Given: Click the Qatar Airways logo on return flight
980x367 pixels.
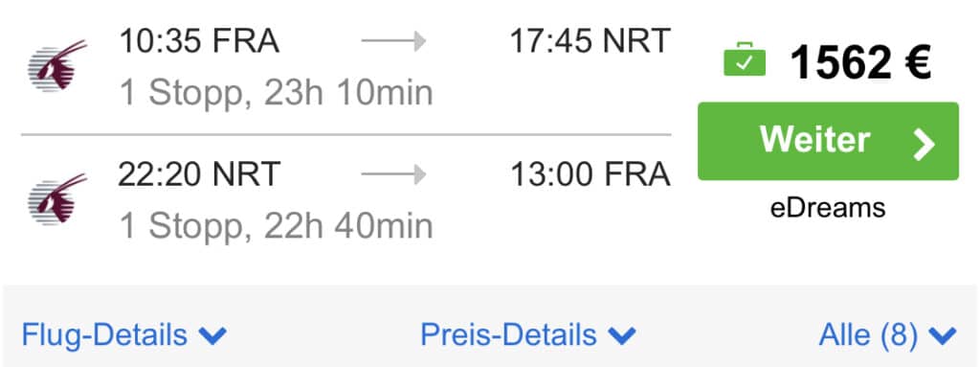Looking at the screenshot, I should coord(56,199).
